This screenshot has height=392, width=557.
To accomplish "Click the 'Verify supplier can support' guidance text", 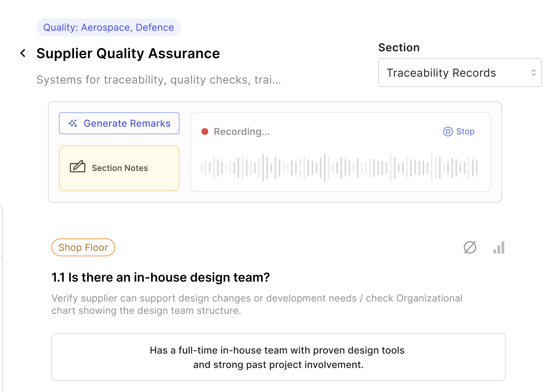I will [257, 304].
